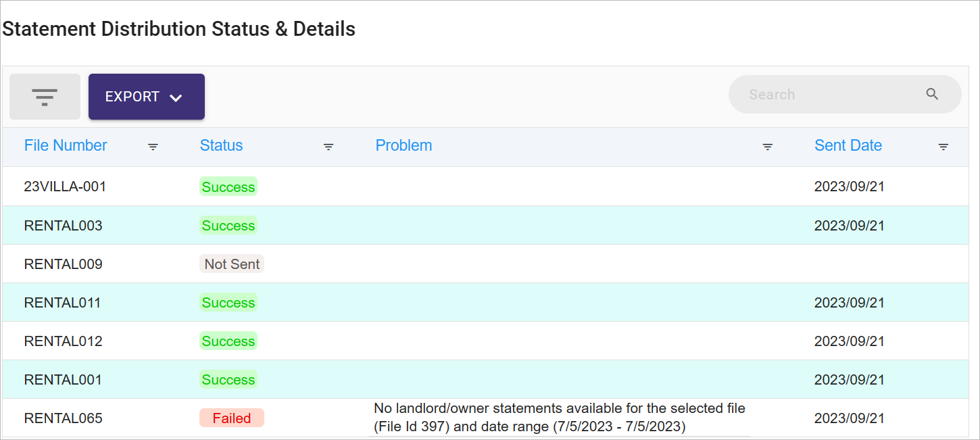The image size is (980, 440).
Task: Sort by Sent Date column header
Action: pyautogui.click(x=848, y=145)
